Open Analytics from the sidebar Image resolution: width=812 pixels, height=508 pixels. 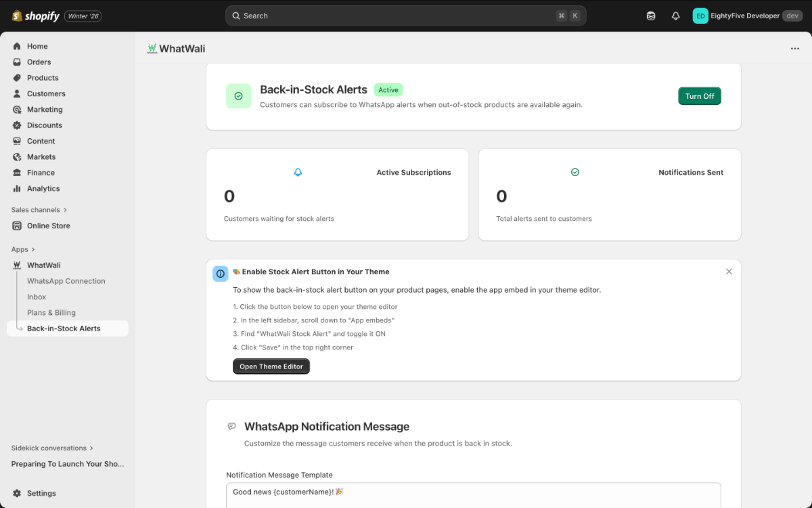pyautogui.click(x=16, y=188)
